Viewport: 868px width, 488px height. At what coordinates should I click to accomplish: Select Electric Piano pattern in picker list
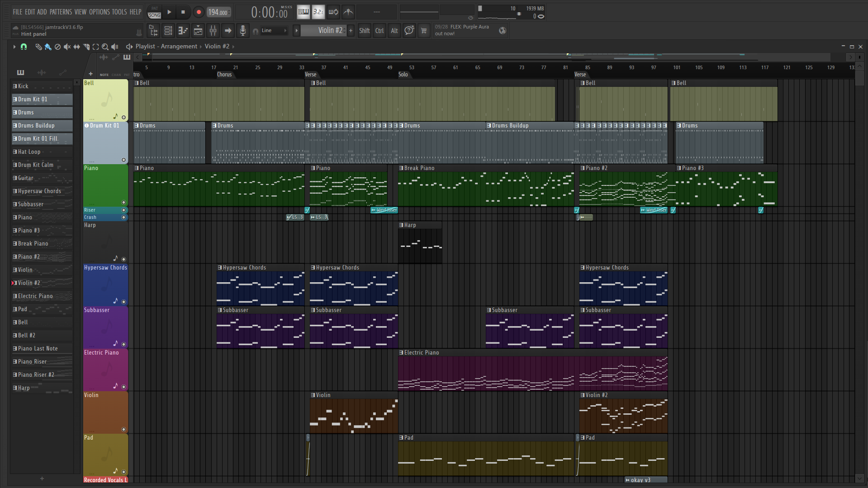[x=42, y=296]
